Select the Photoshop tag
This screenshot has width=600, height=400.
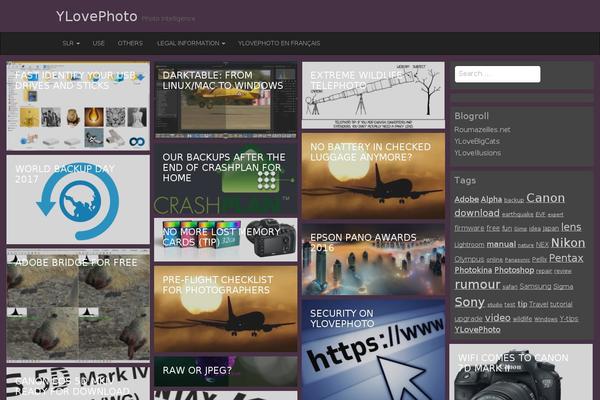[x=514, y=270]
